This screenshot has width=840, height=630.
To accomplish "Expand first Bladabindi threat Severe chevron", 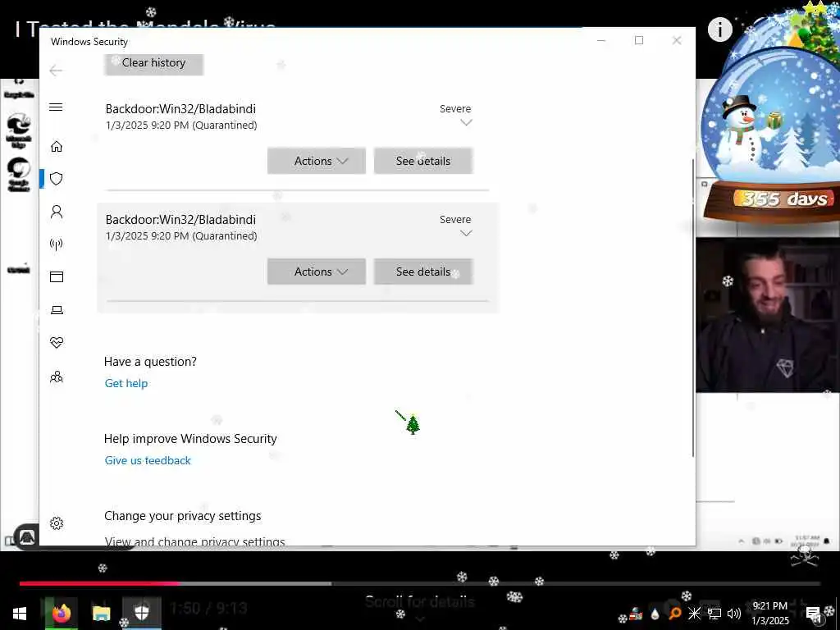I will click(466, 123).
